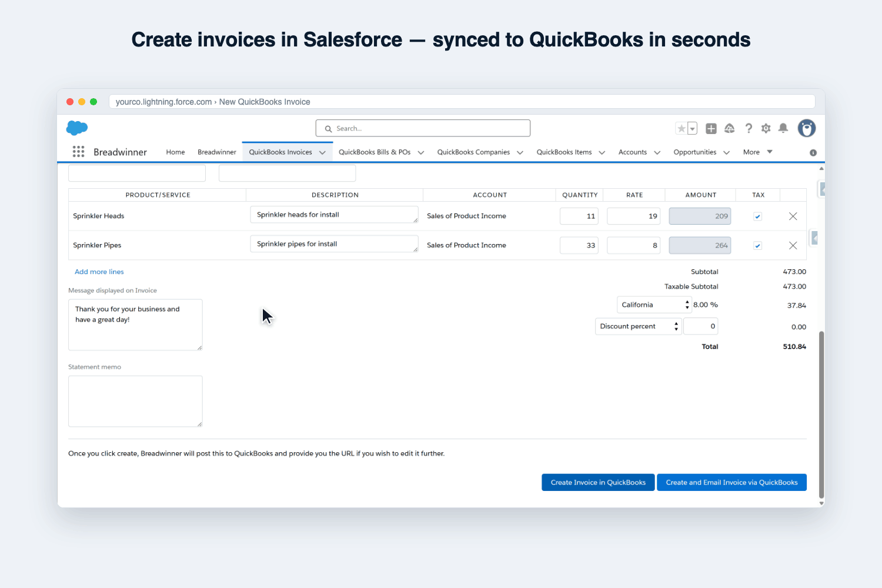
Task: Expand the Opportunities tab chevron
Action: pyautogui.click(x=727, y=152)
